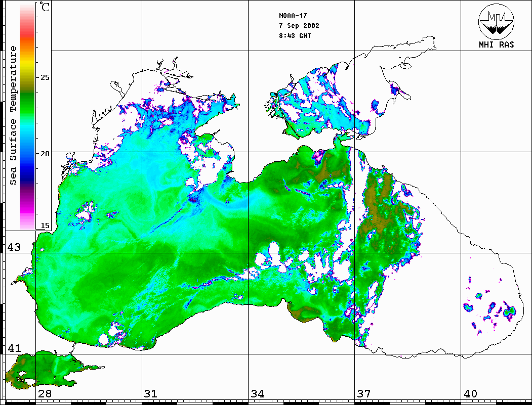The image size is (532, 405).
Task: Click the MHI RAS logo emblem
Action: (497, 22)
